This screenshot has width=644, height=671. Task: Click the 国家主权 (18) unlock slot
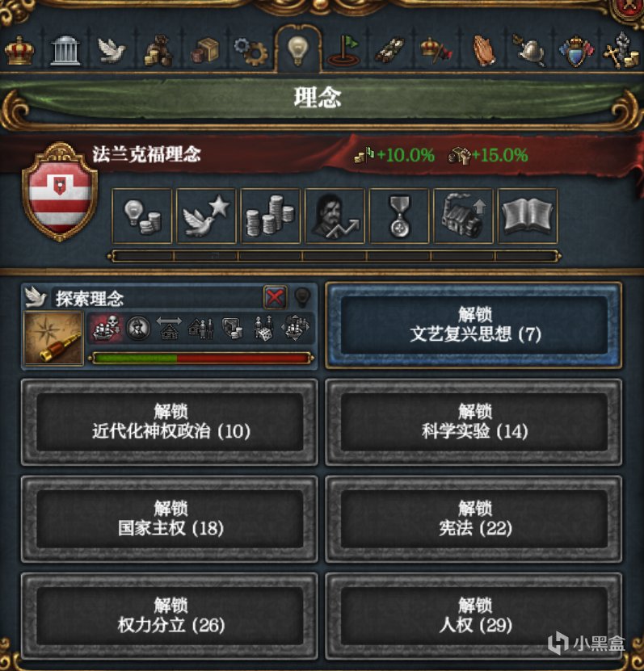170,518
